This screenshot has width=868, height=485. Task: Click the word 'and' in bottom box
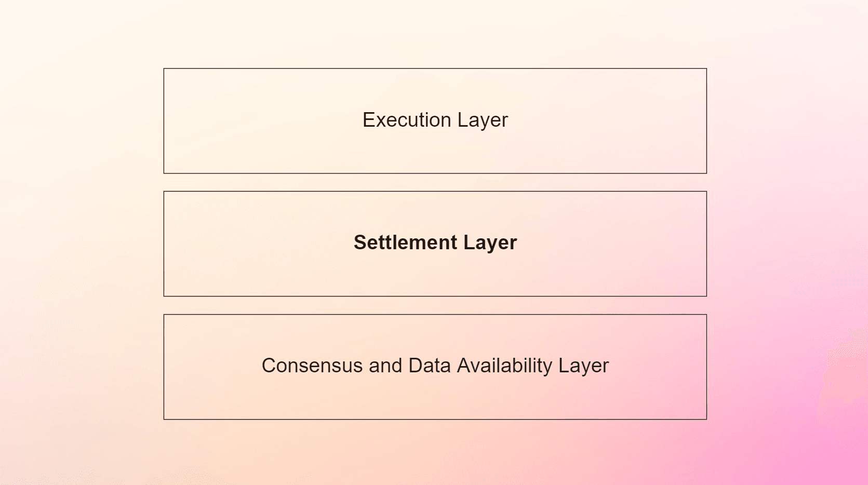pyautogui.click(x=385, y=366)
